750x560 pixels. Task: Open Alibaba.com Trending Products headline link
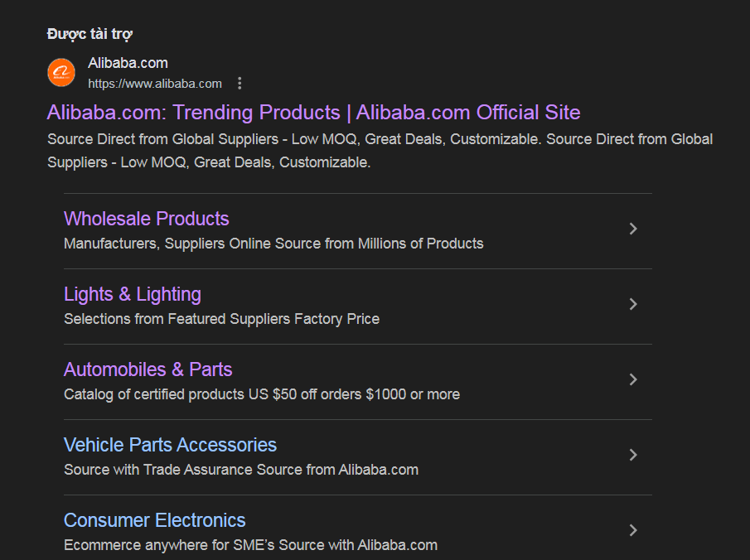point(313,113)
